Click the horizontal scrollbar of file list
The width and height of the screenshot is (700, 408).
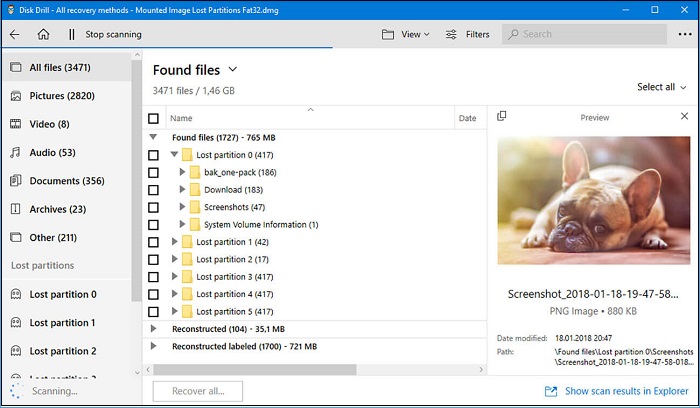(255, 370)
